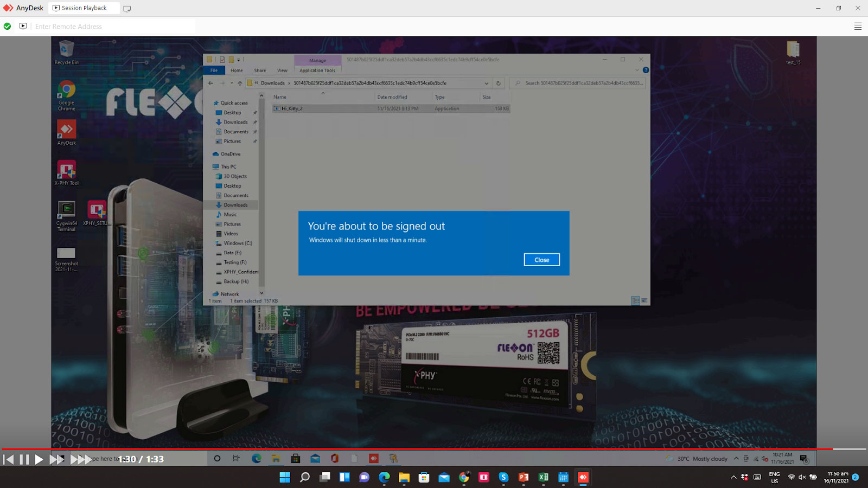Jump back to start of session recording
This screenshot has width=868, height=488.
click(x=8, y=459)
